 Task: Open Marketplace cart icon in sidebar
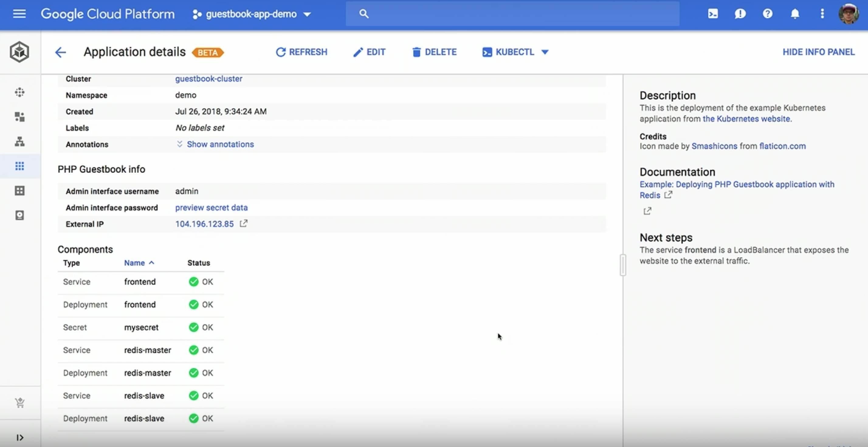pyautogui.click(x=19, y=403)
